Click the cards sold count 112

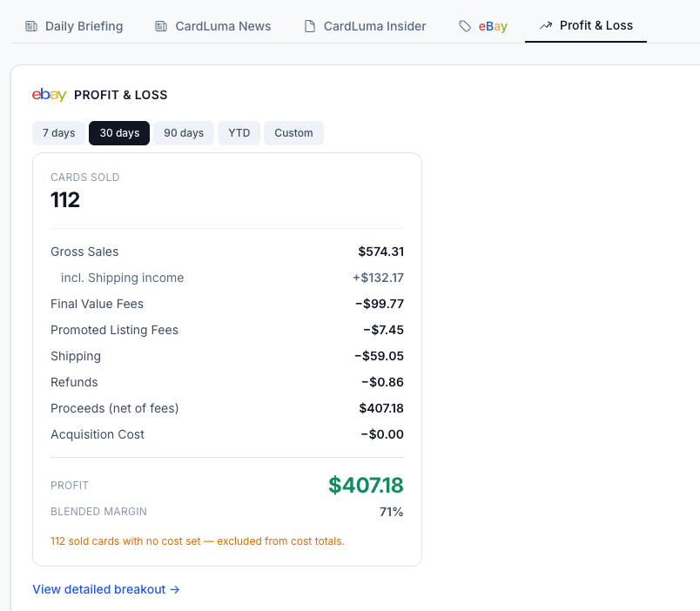(65, 199)
